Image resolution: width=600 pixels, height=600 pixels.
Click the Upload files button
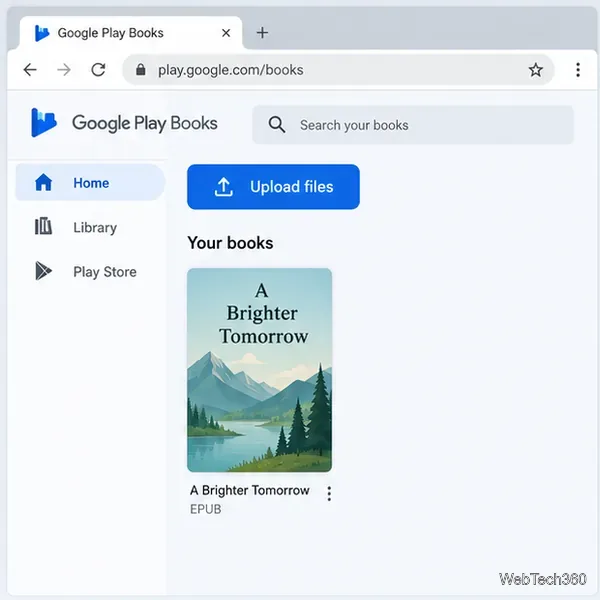click(x=273, y=187)
